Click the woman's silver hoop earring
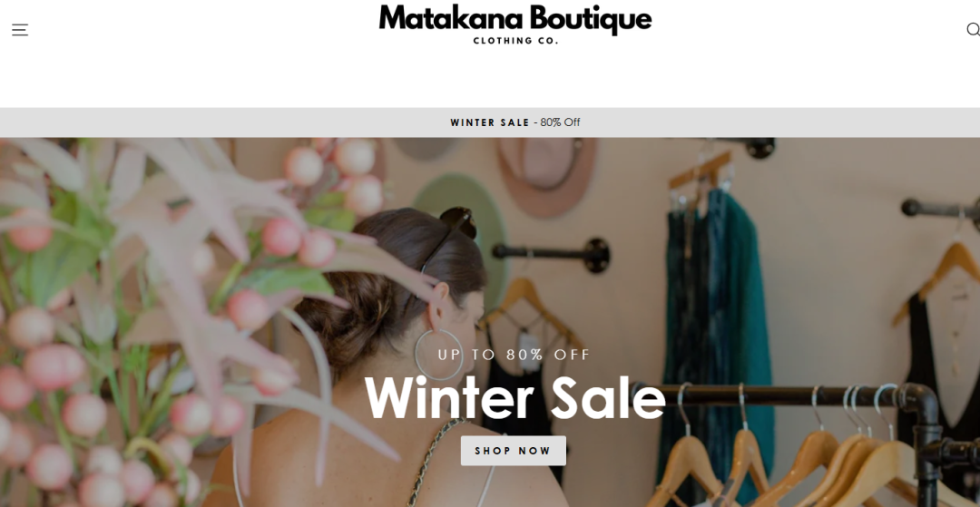980x507 pixels. (x=438, y=354)
